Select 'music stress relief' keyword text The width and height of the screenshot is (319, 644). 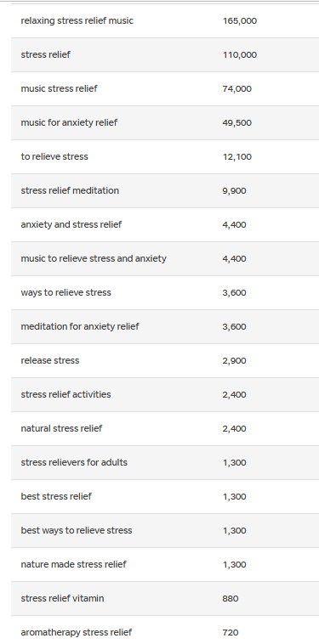59,88
